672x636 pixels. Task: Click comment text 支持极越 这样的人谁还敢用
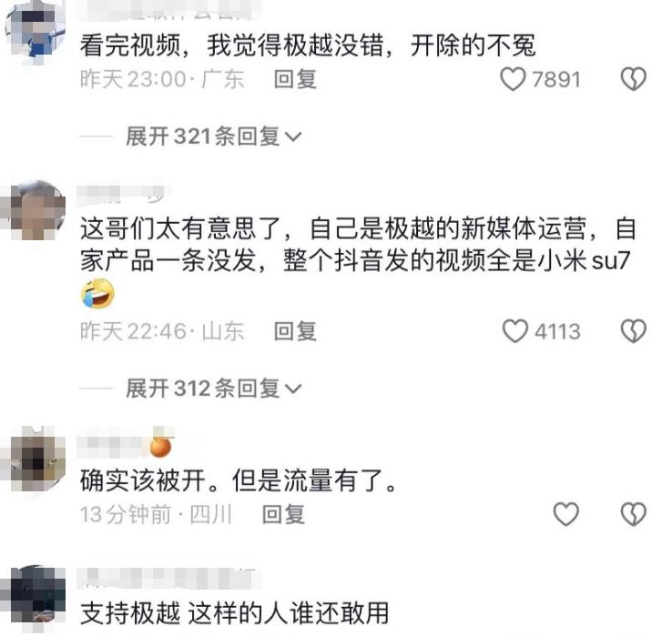[x=234, y=613]
